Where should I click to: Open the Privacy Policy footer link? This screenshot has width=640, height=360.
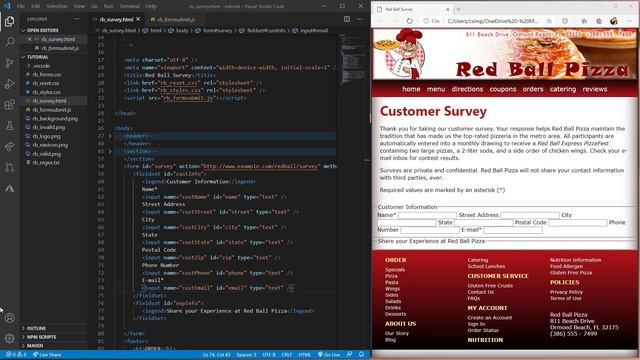click(566, 292)
